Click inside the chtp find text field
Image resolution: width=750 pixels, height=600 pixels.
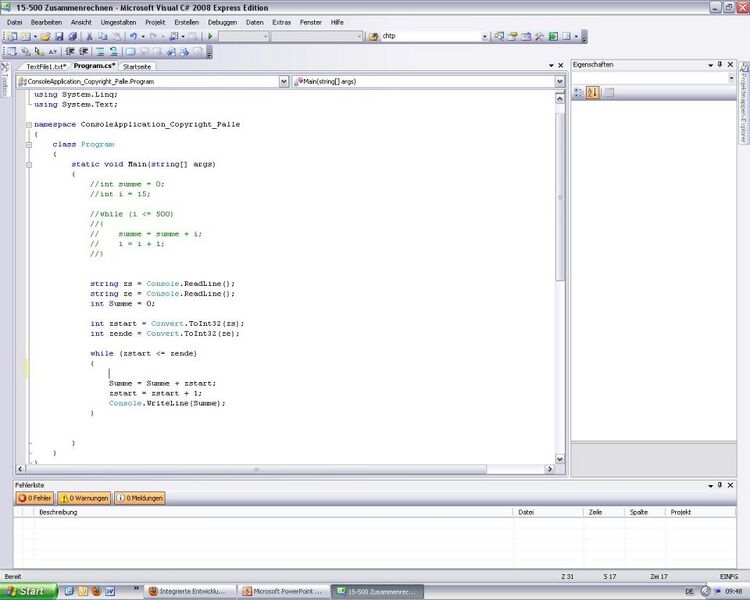(x=430, y=36)
